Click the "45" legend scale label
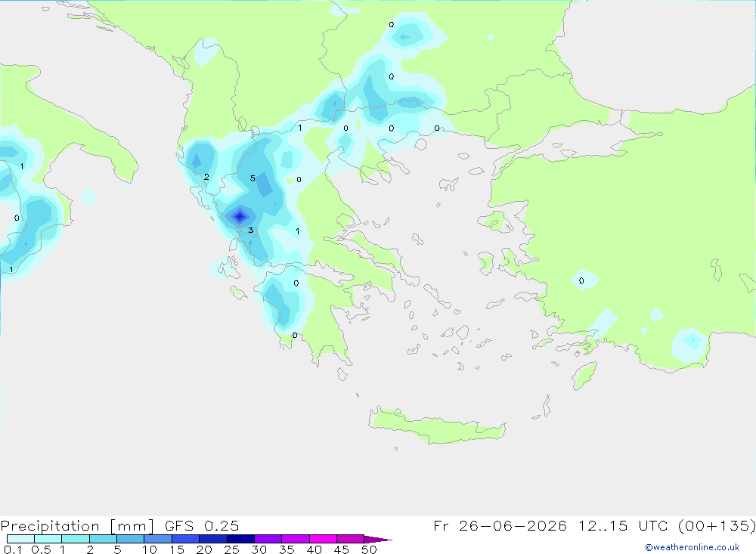Image resolution: width=756 pixels, height=554 pixels. pyautogui.click(x=342, y=549)
